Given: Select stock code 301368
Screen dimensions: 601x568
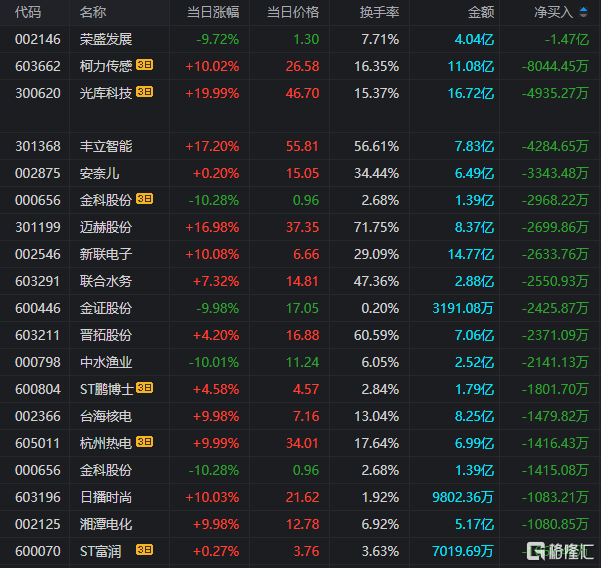Looking at the screenshot, I should [x=38, y=146].
